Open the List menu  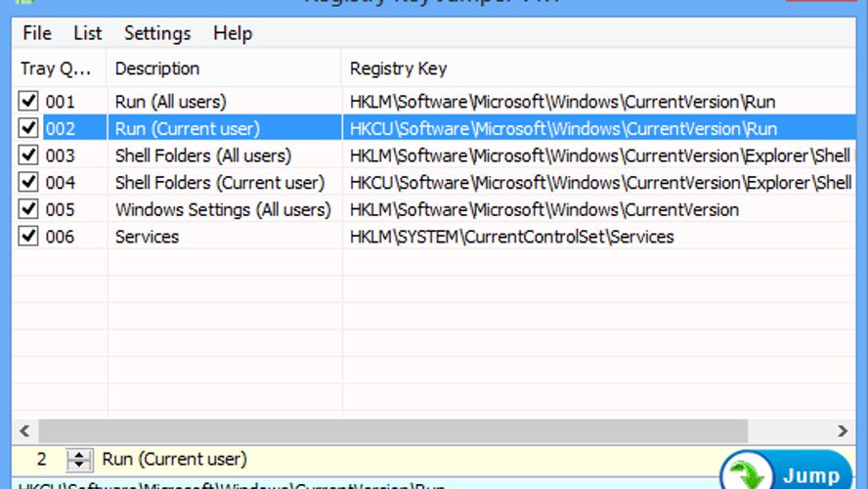point(88,33)
